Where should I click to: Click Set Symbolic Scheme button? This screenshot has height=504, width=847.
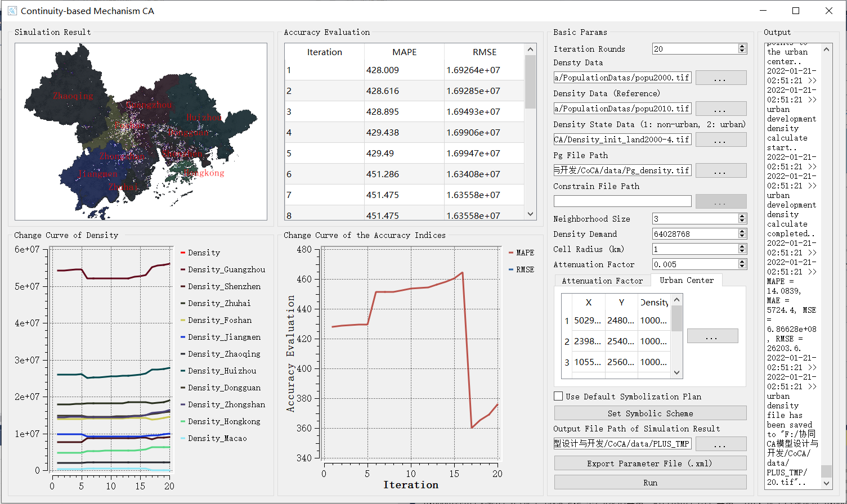pyautogui.click(x=650, y=413)
